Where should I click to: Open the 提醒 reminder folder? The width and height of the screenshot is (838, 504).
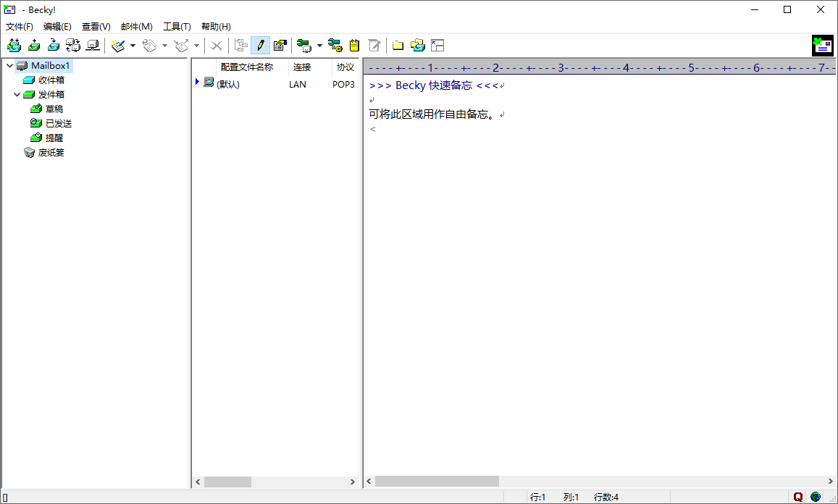[x=54, y=138]
